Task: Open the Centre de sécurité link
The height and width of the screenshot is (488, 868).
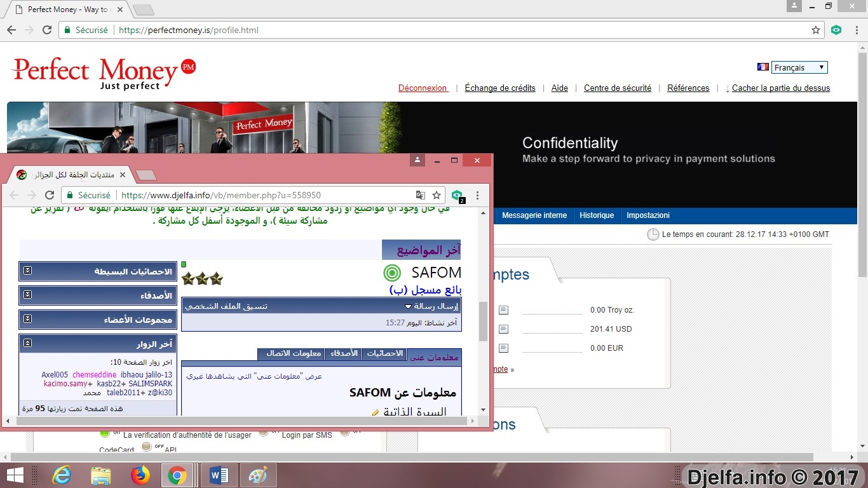Action: pos(618,88)
